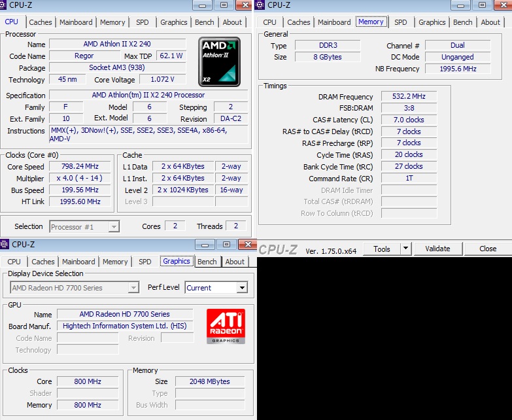Select Caches tab in Memory window

(299, 22)
